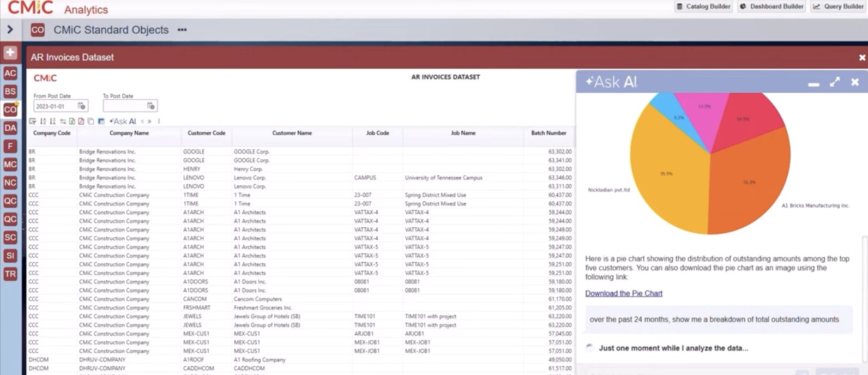The image size is (868, 375).
Task: Go to previous page with left arrow
Action: click(142, 121)
